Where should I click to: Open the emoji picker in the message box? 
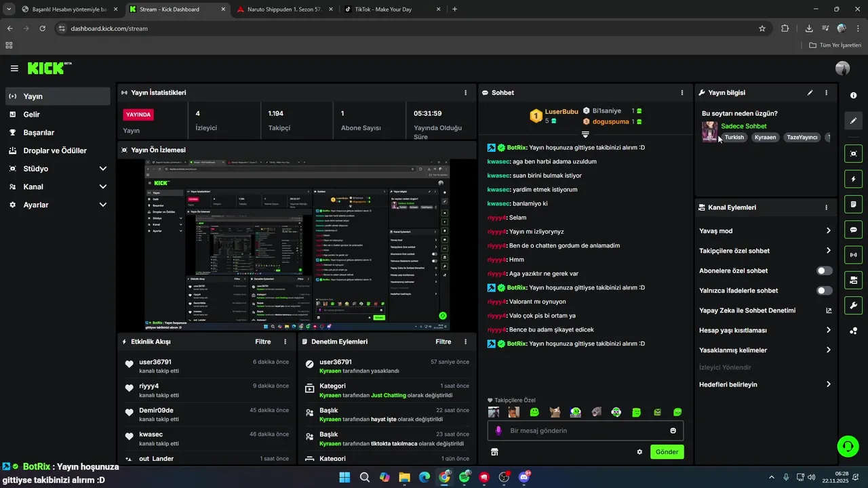coord(673,430)
